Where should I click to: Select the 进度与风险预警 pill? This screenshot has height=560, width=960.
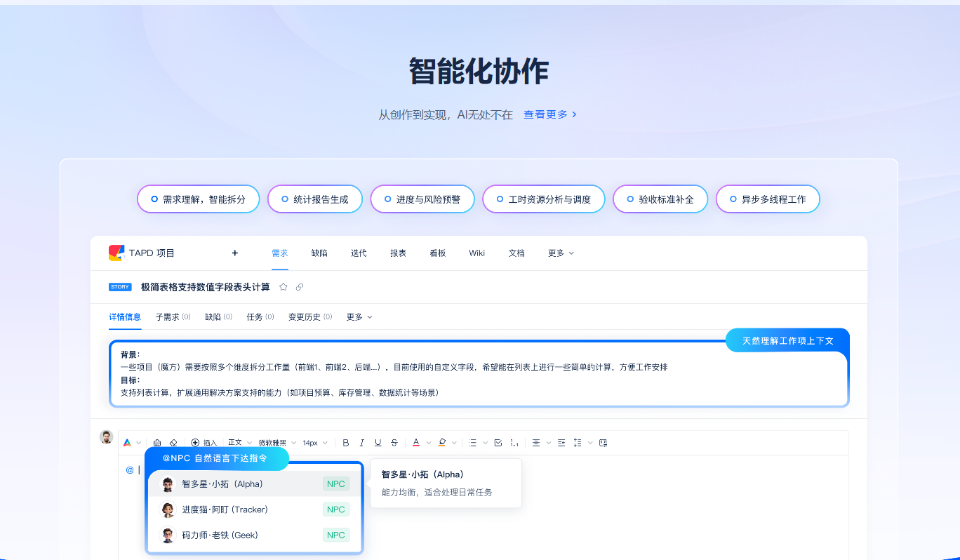(x=422, y=199)
